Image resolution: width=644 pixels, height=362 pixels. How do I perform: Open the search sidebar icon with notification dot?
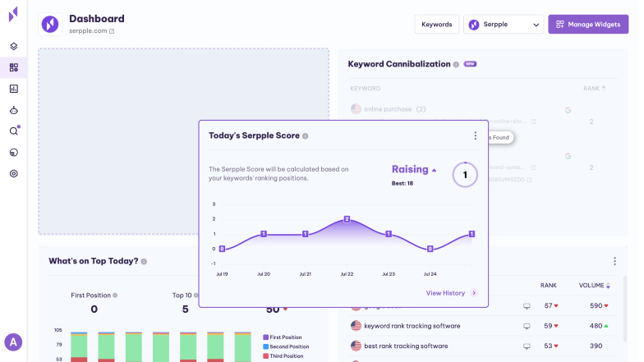coord(13,131)
